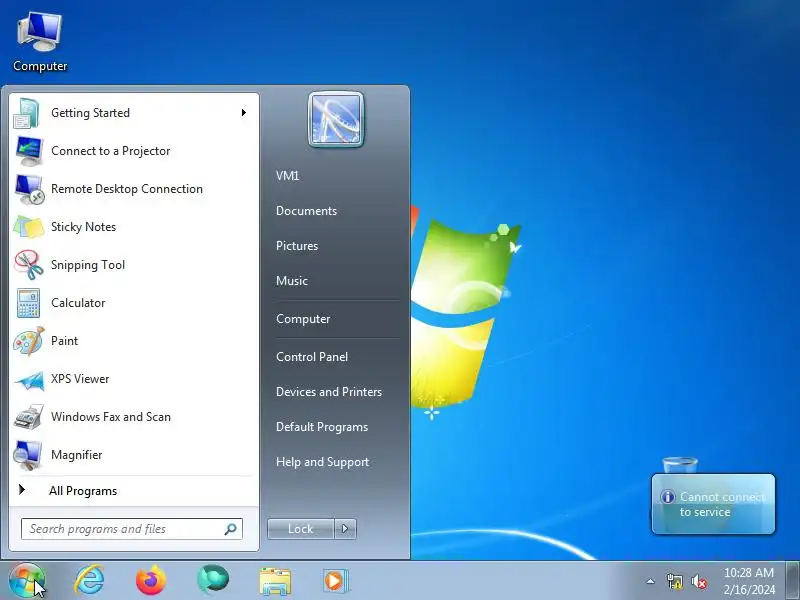This screenshot has height=600, width=800.
Task: Click the Show desktop strip
Action: [792, 581]
